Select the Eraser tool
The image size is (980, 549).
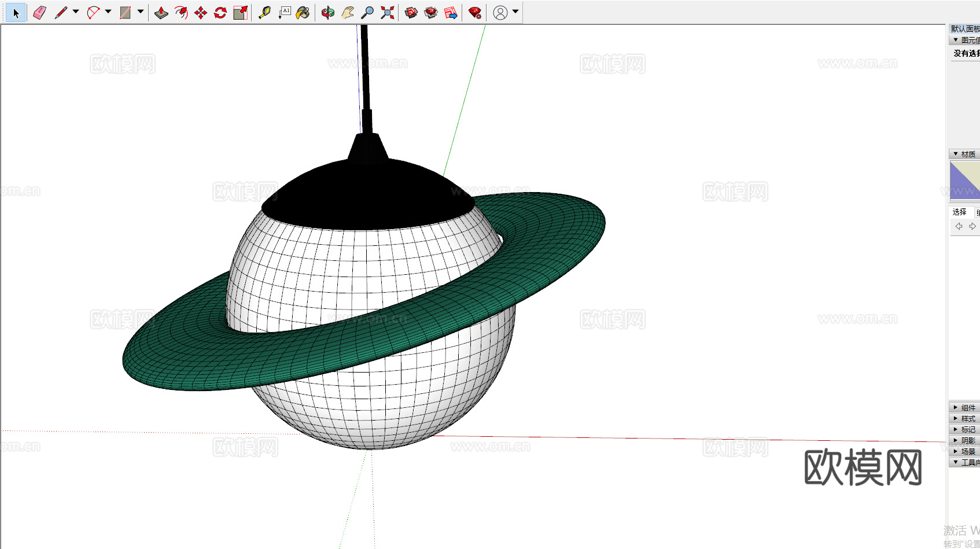click(x=39, y=13)
